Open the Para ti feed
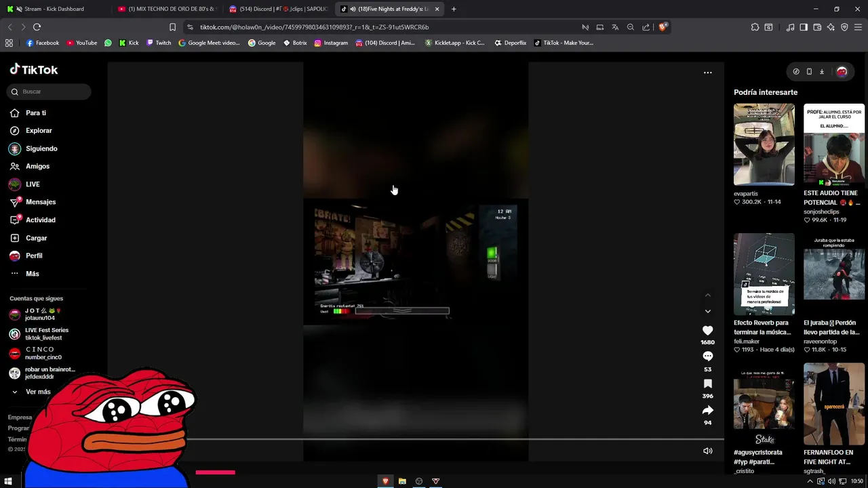Viewport: 868px width, 488px height. coord(35,113)
